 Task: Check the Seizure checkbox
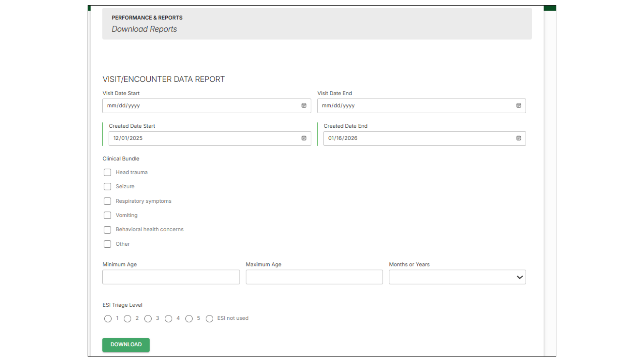point(107,186)
